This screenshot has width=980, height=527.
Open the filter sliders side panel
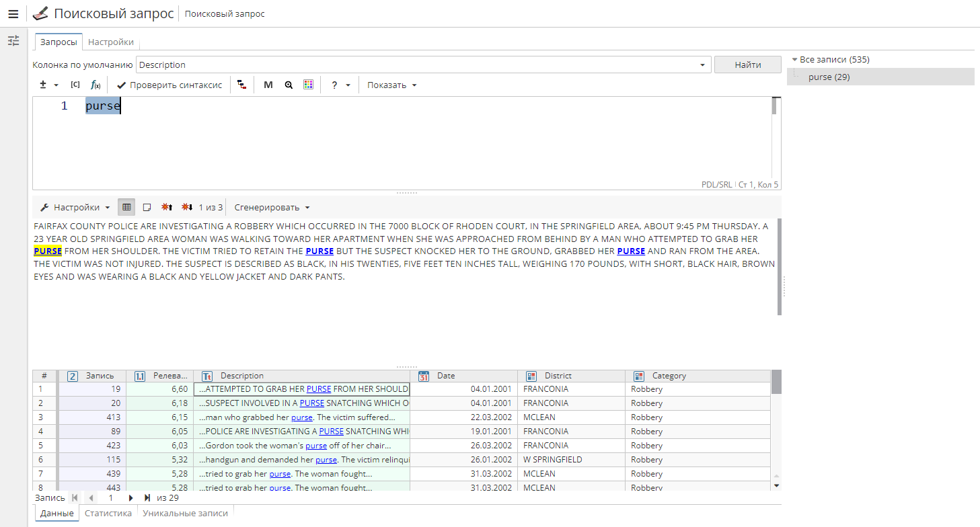tap(13, 41)
